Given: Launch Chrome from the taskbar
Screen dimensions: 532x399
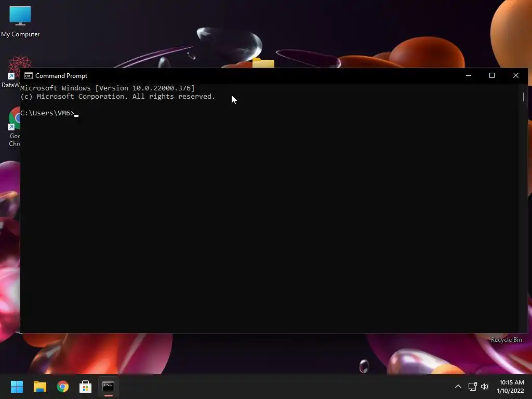Looking at the screenshot, I should point(63,387).
